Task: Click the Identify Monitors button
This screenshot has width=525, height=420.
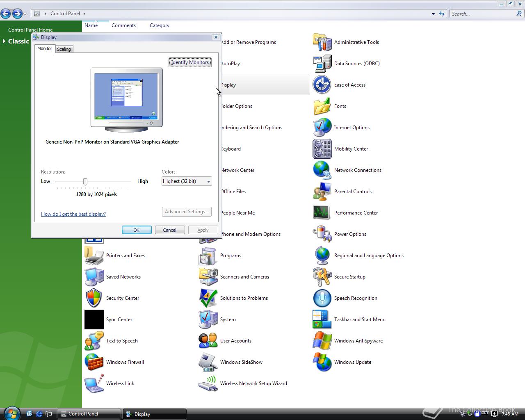Action: tap(190, 62)
